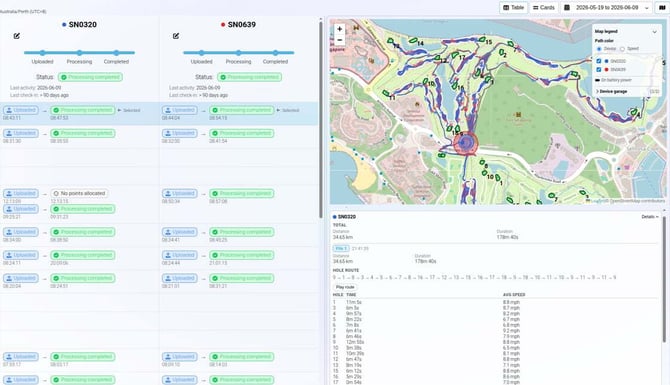Click the red circle marker on the map
The height and width of the screenshot is (385, 670).
coord(465,144)
